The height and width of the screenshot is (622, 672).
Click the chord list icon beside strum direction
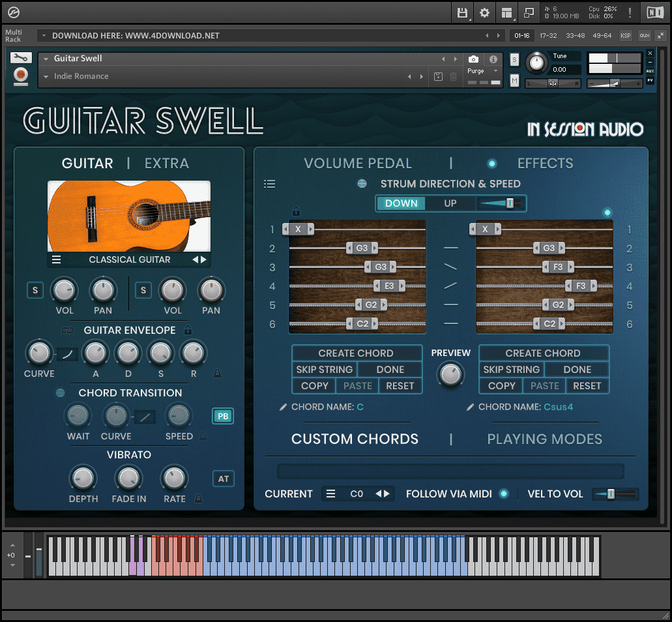(x=270, y=184)
